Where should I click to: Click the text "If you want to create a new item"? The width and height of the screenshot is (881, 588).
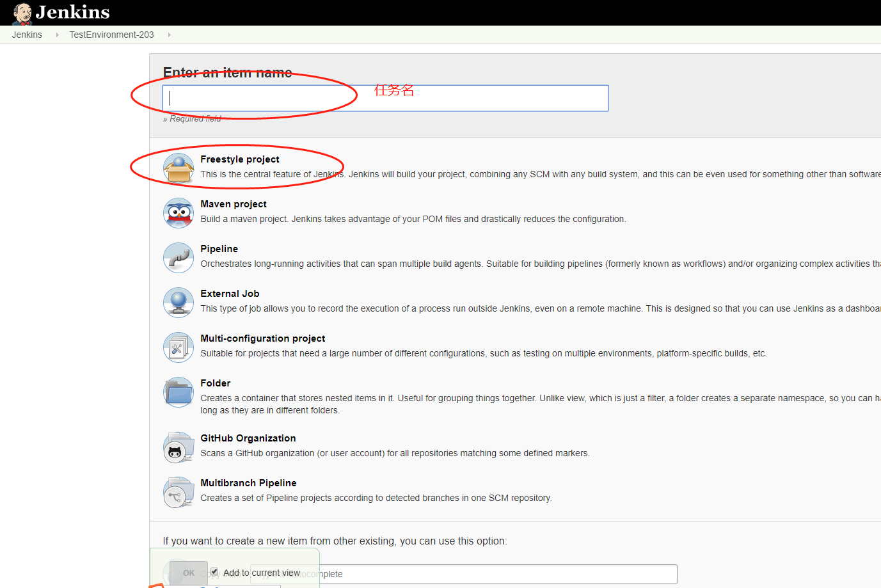pos(335,541)
